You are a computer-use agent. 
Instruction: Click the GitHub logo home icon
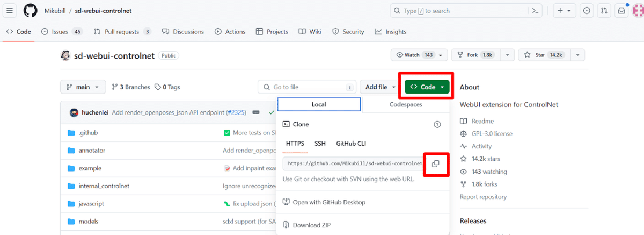(30, 11)
